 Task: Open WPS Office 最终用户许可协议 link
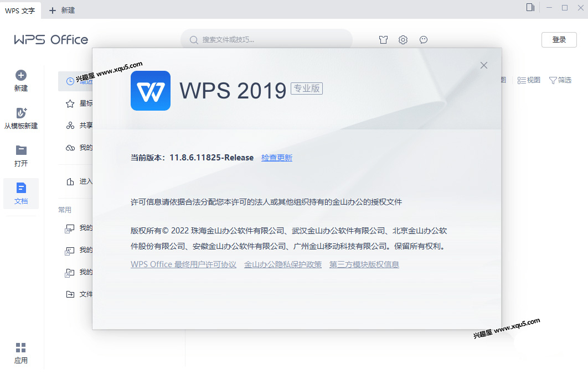pyautogui.click(x=183, y=264)
